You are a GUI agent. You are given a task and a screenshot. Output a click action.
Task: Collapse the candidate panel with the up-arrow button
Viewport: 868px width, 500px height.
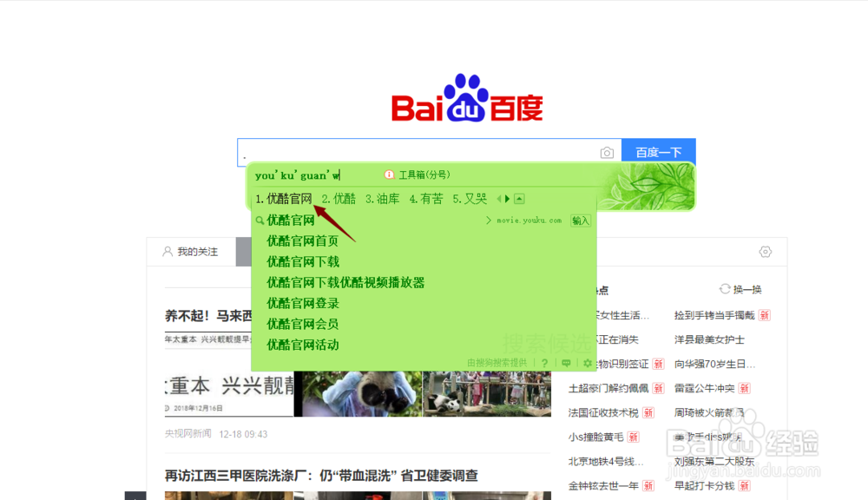(517, 198)
